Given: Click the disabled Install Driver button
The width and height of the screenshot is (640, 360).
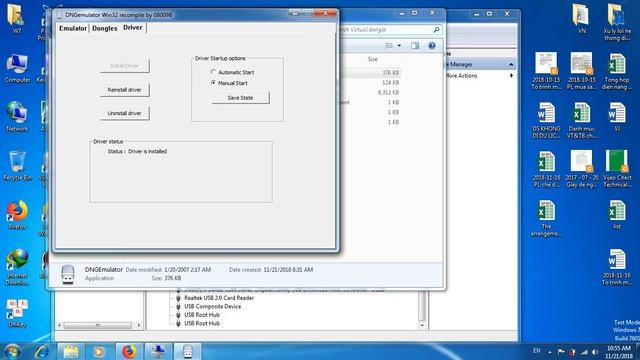Looking at the screenshot, I should click(x=124, y=66).
